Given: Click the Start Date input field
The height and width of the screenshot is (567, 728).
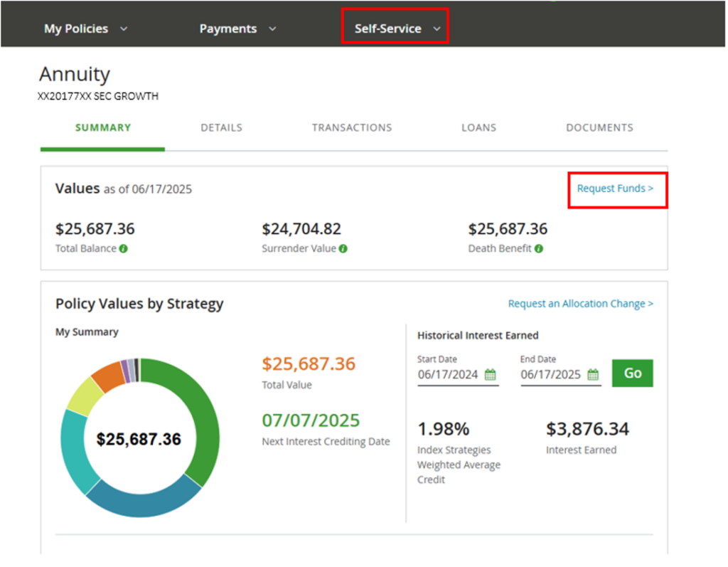Looking at the screenshot, I should tap(449, 375).
